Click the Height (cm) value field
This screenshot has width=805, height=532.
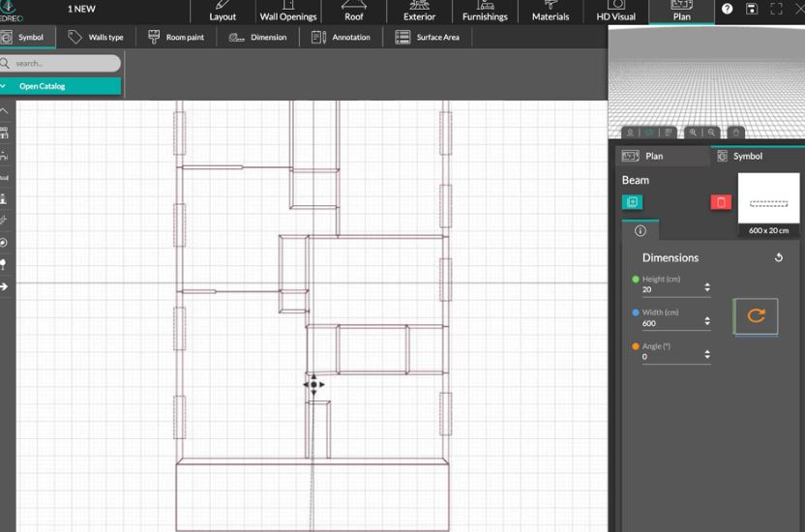671,289
